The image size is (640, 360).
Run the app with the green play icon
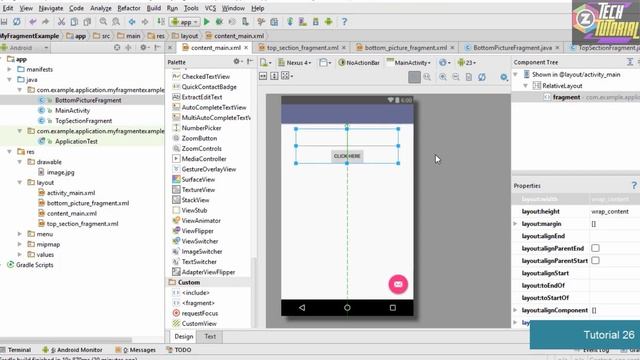207,22
